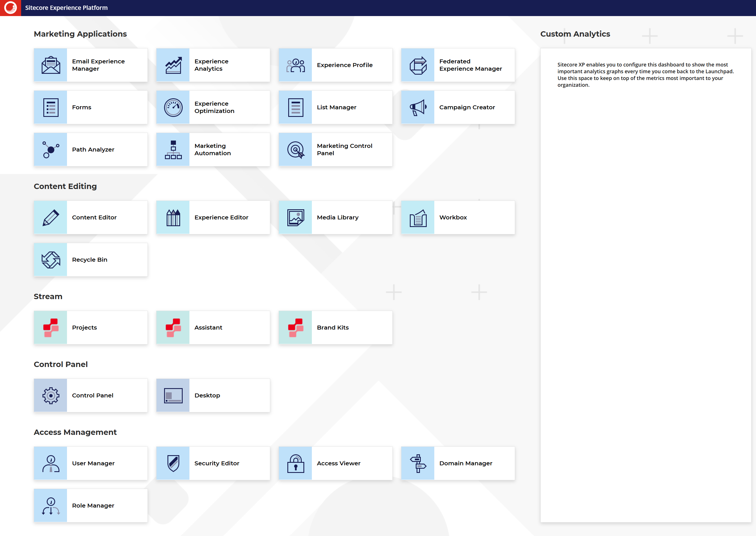Click the Content Editor pencil icon
The image size is (756, 536).
(x=50, y=217)
